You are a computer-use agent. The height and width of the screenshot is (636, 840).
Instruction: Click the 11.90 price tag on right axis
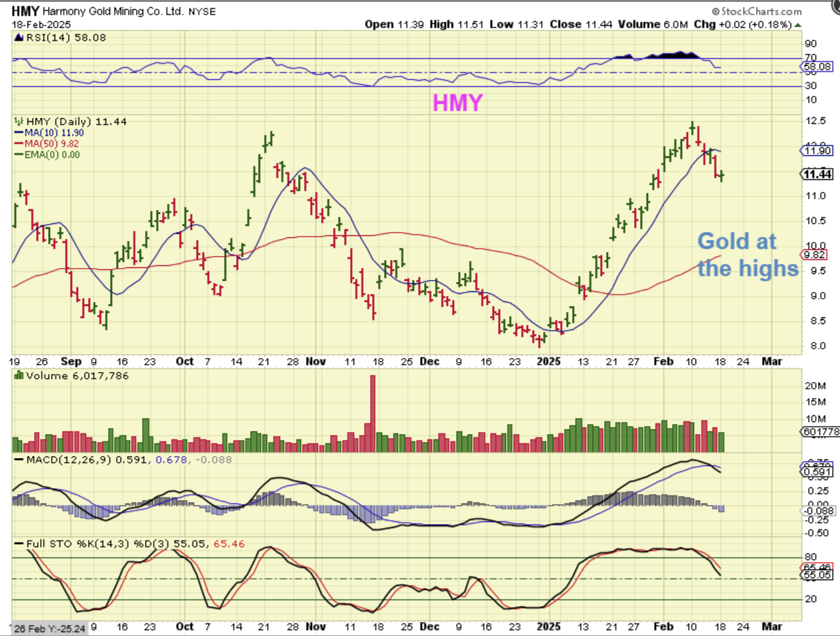click(817, 151)
